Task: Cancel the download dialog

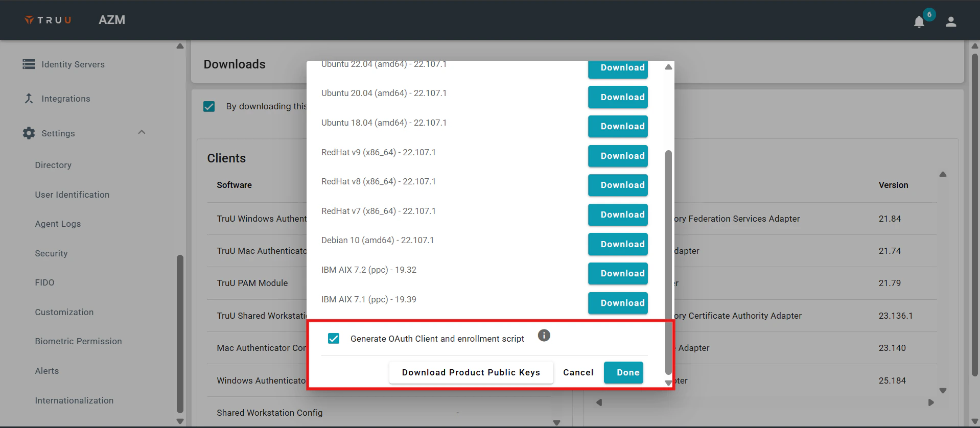Action: 578,372
